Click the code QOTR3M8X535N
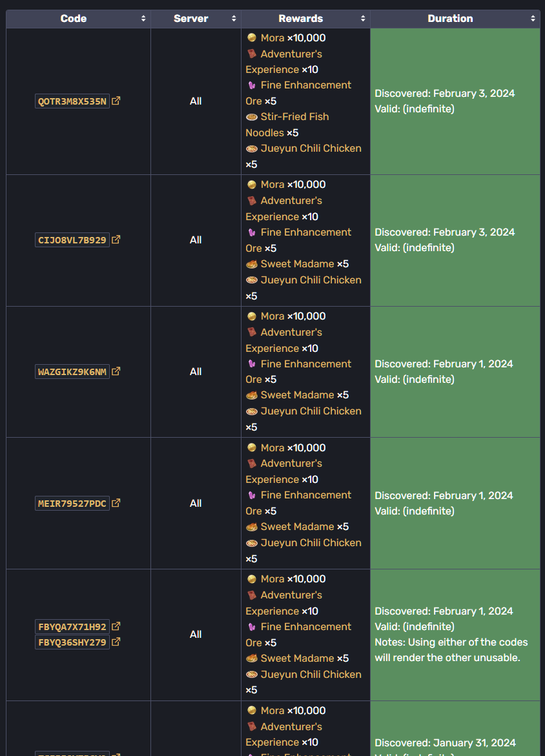This screenshot has width=545, height=756. click(72, 101)
